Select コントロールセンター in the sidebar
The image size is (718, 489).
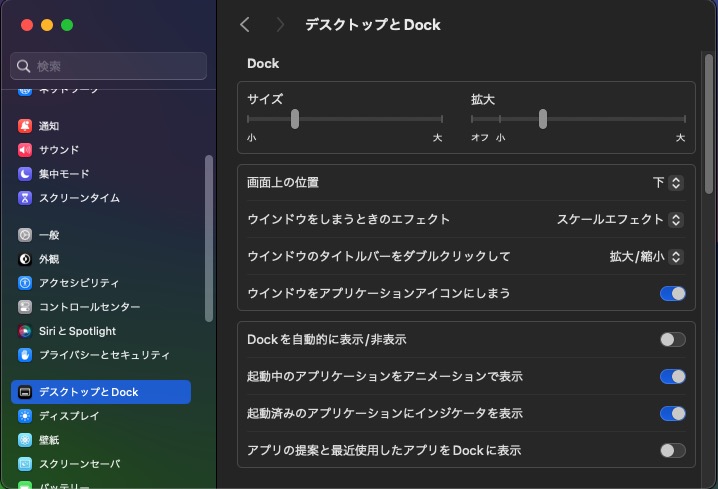pyautogui.click(x=89, y=307)
